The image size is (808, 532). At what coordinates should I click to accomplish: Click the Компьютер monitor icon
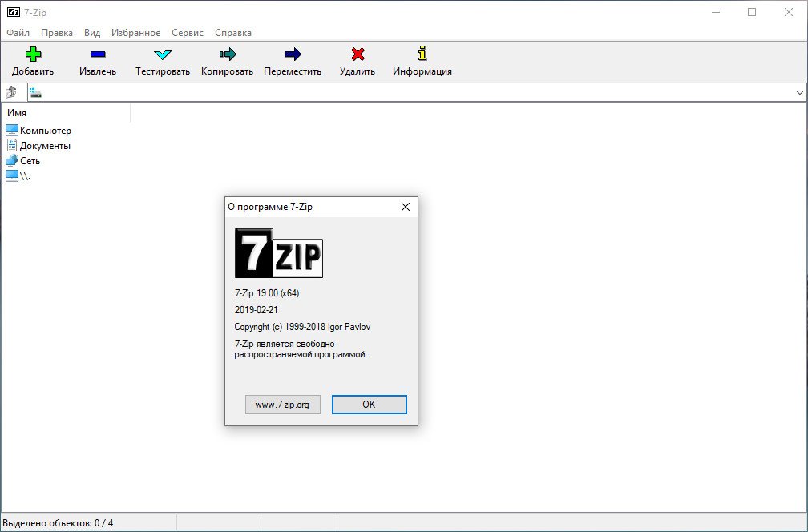point(12,131)
